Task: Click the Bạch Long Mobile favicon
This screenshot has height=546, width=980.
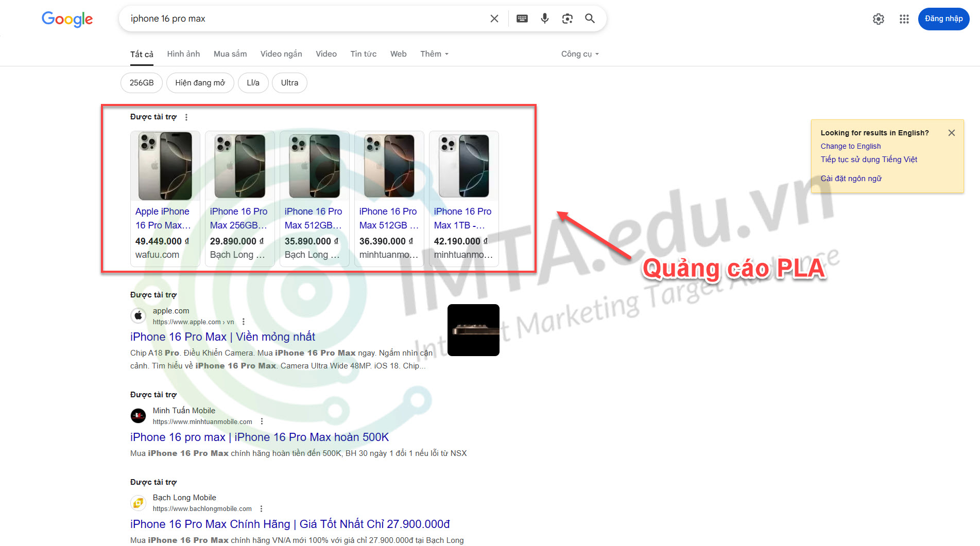Action: point(139,502)
